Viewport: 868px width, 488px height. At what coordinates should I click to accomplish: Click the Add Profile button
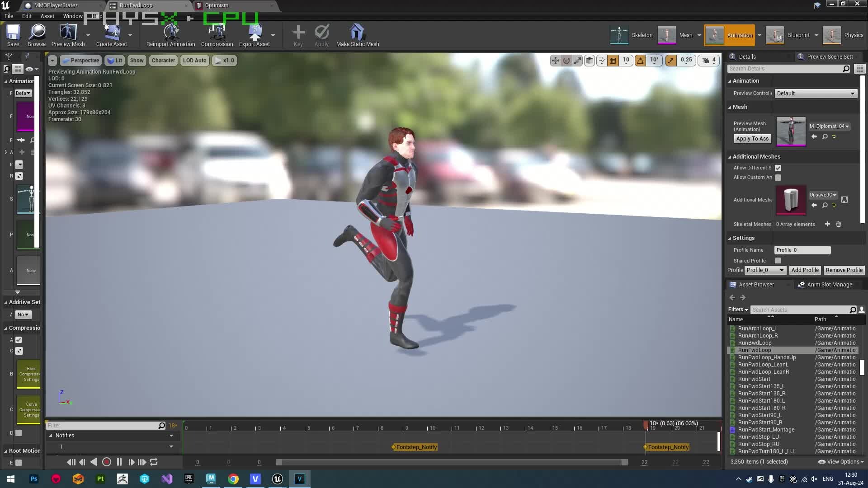pos(804,270)
